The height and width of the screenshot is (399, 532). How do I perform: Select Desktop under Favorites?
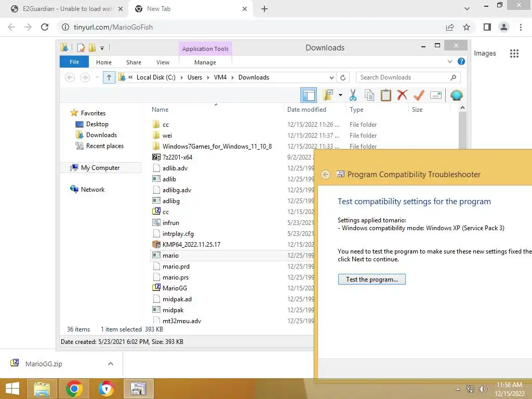point(97,124)
